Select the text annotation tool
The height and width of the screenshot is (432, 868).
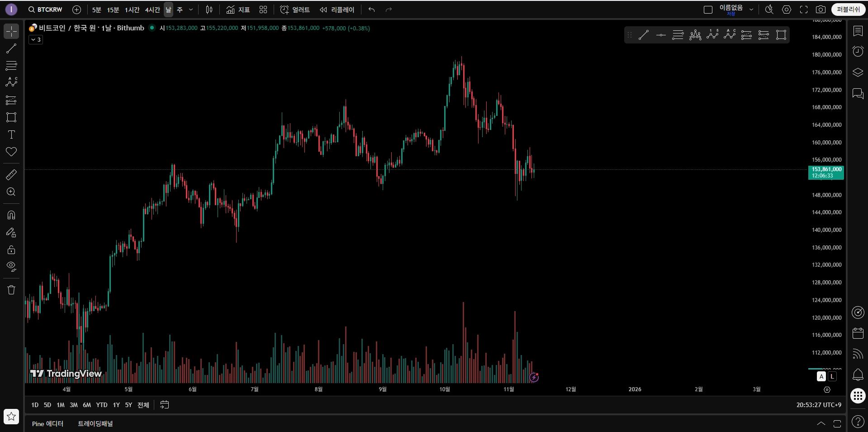[11, 134]
